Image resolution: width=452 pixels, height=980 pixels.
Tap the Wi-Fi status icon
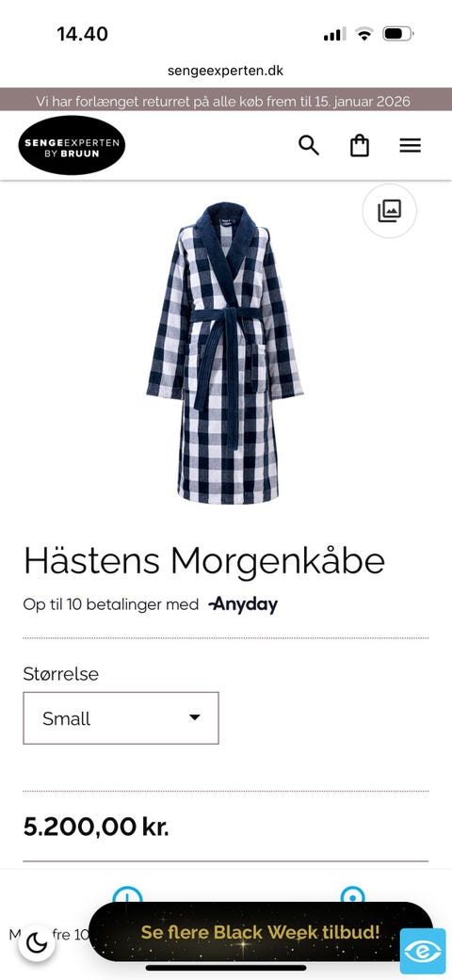[363, 34]
